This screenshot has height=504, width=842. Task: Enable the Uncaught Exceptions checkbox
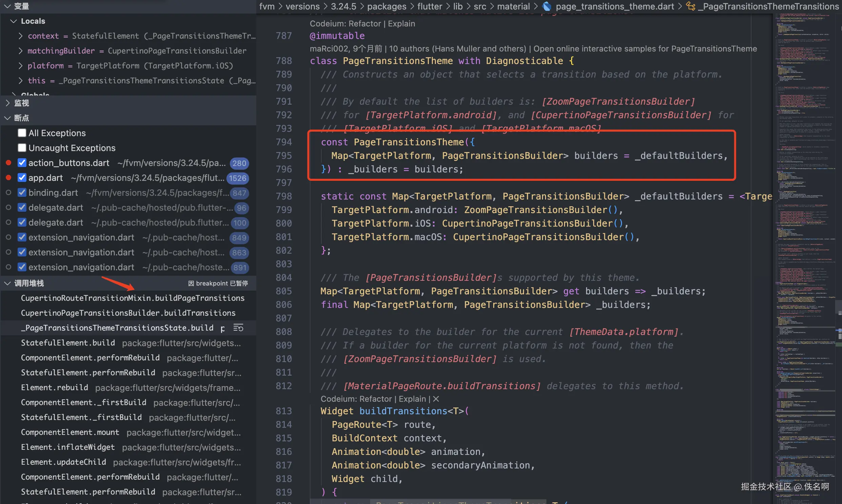[x=22, y=148]
